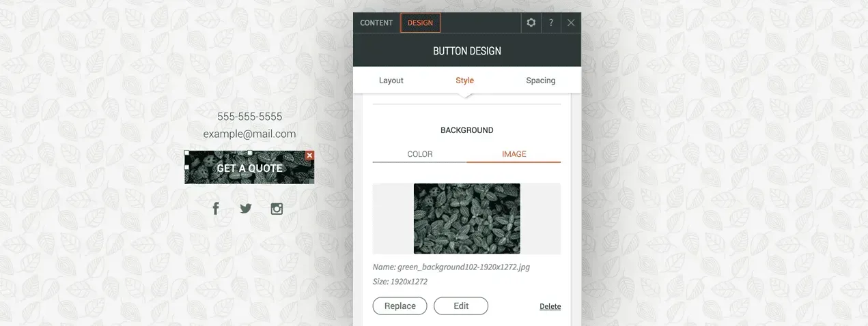Close the Button Design panel
This screenshot has width=868, height=326.
click(571, 23)
